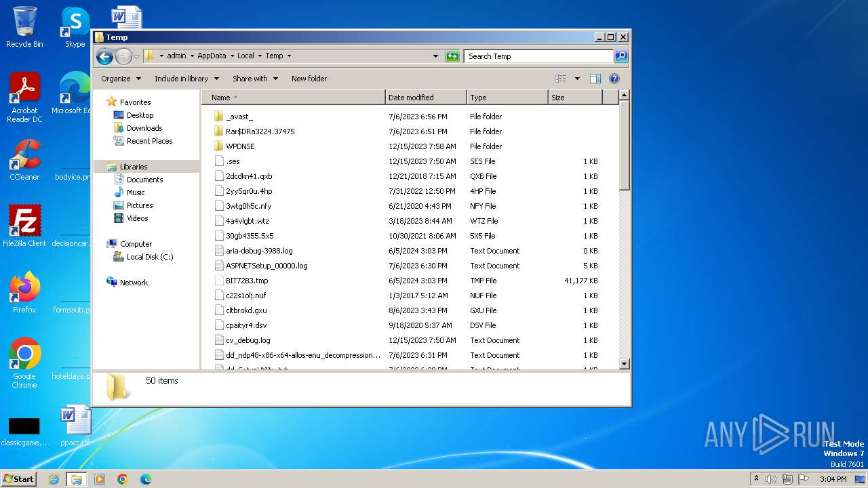Open Google Chrome from taskbar
The height and width of the screenshot is (488, 868).
(x=123, y=479)
